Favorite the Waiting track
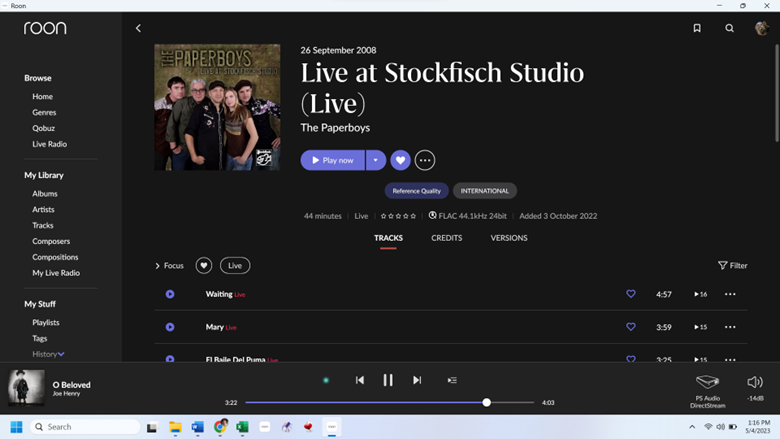The image size is (780, 439). tap(630, 294)
